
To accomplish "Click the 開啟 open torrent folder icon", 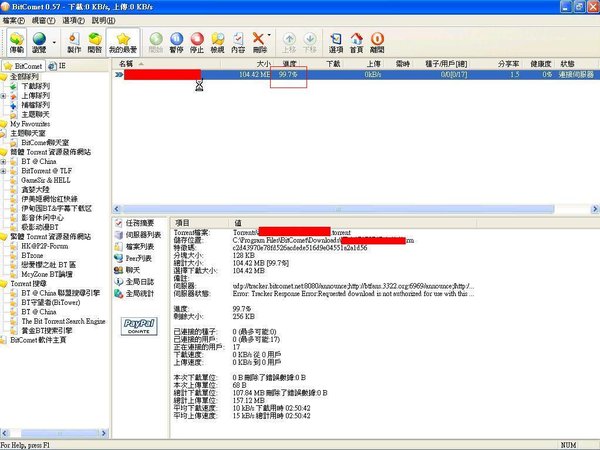I will click(x=95, y=42).
